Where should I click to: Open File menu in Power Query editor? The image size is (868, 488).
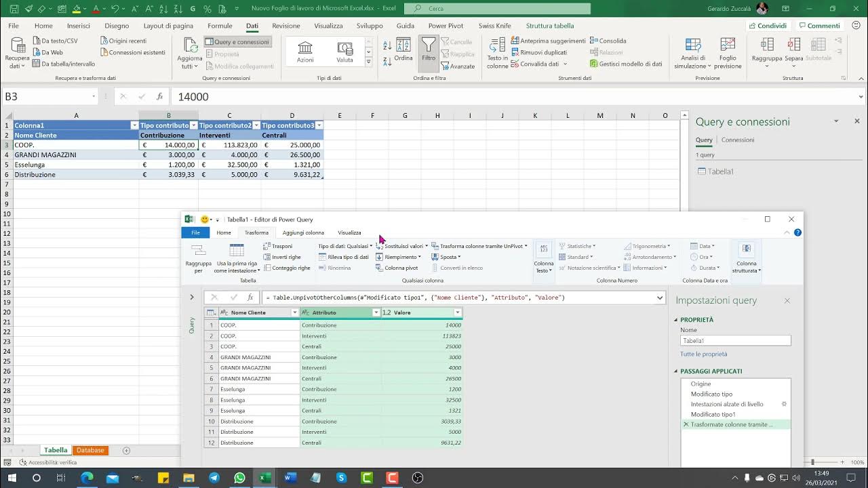coord(195,232)
